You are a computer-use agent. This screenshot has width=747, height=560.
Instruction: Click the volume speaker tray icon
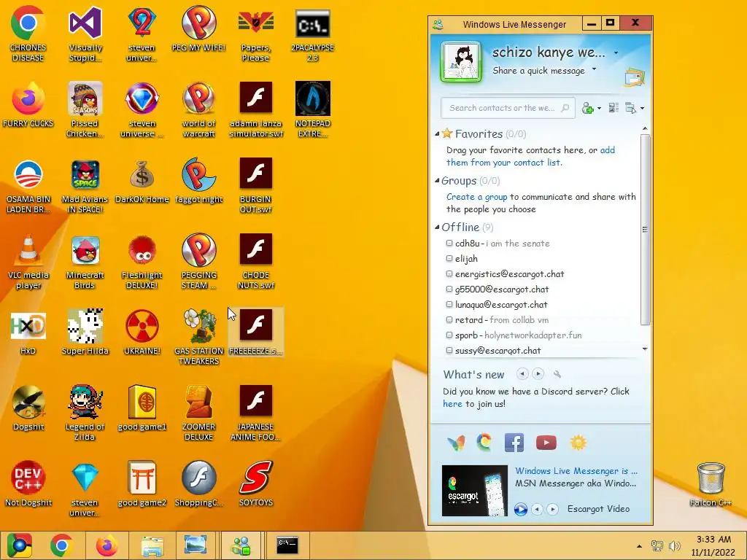[674, 545]
